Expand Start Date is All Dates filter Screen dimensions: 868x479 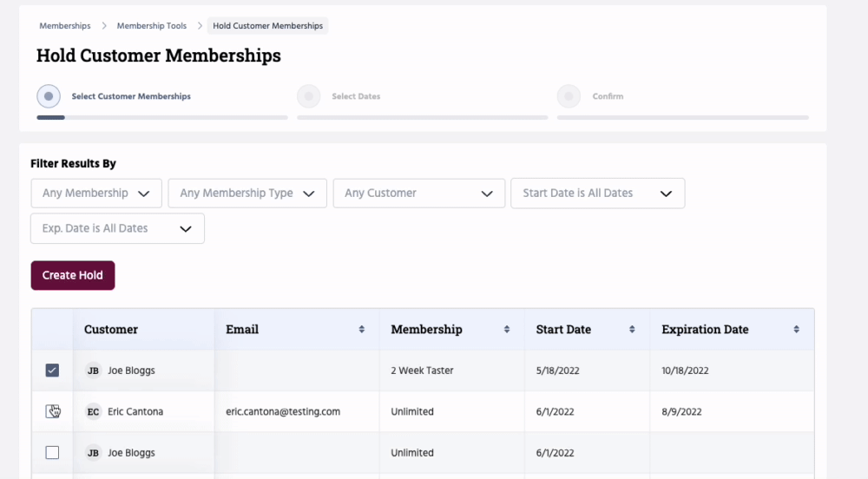[597, 194]
